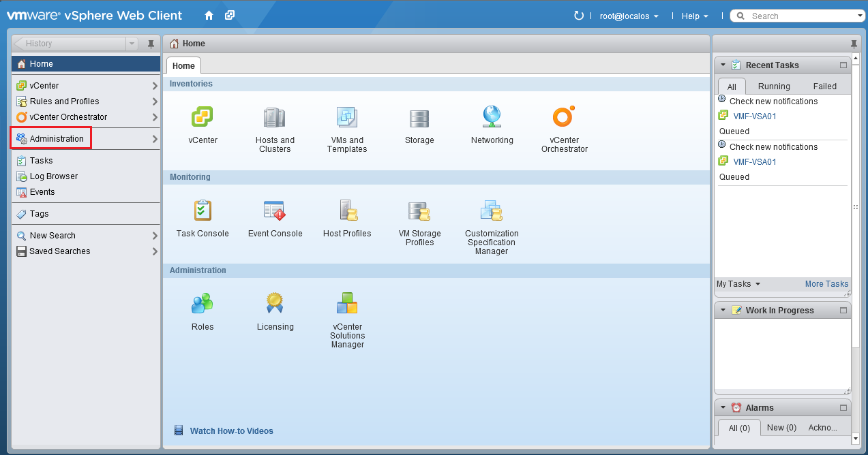Click the refresh icon in top bar
The image size is (868, 455).
click(579, 16)
